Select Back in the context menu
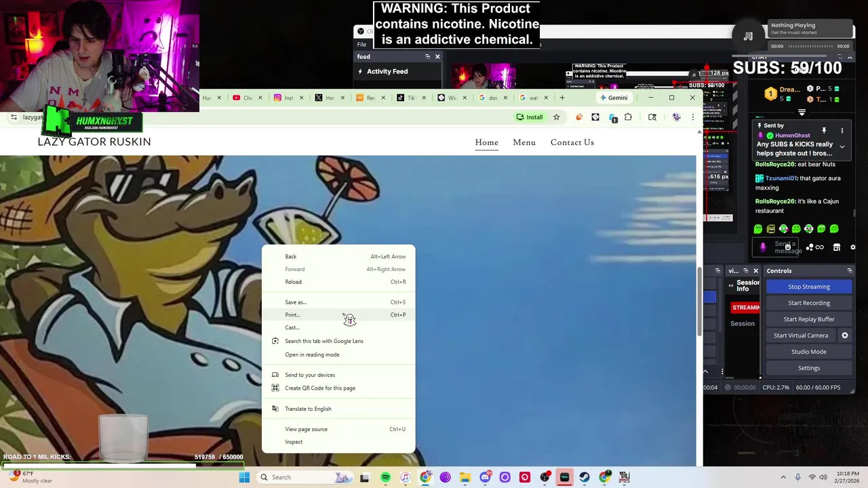The height and width of the screenshot is (488, 868). coord(338,257)
